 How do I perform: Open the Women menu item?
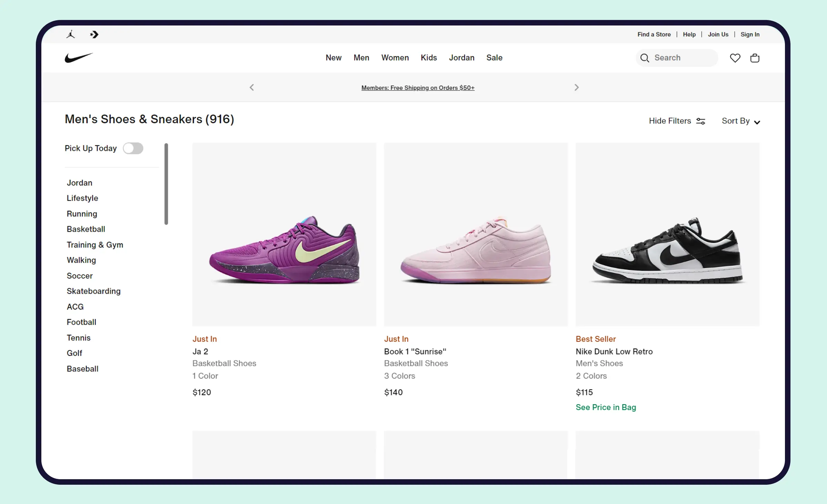pyautogui.click(x=395, y=57)
